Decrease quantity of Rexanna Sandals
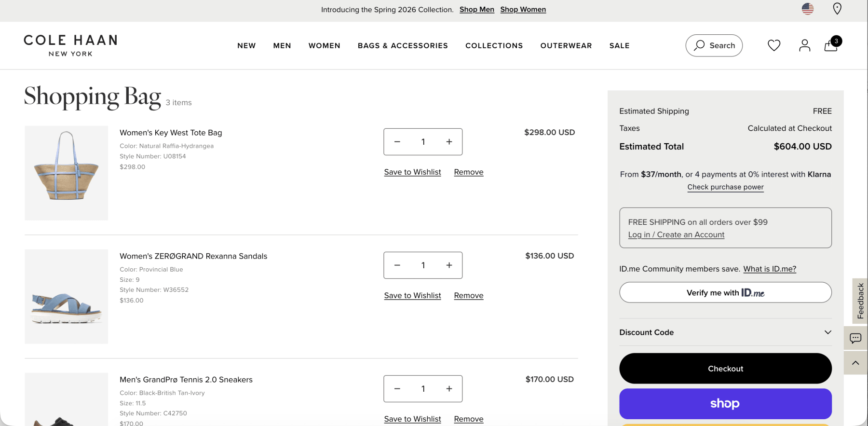 coord(397,265)
